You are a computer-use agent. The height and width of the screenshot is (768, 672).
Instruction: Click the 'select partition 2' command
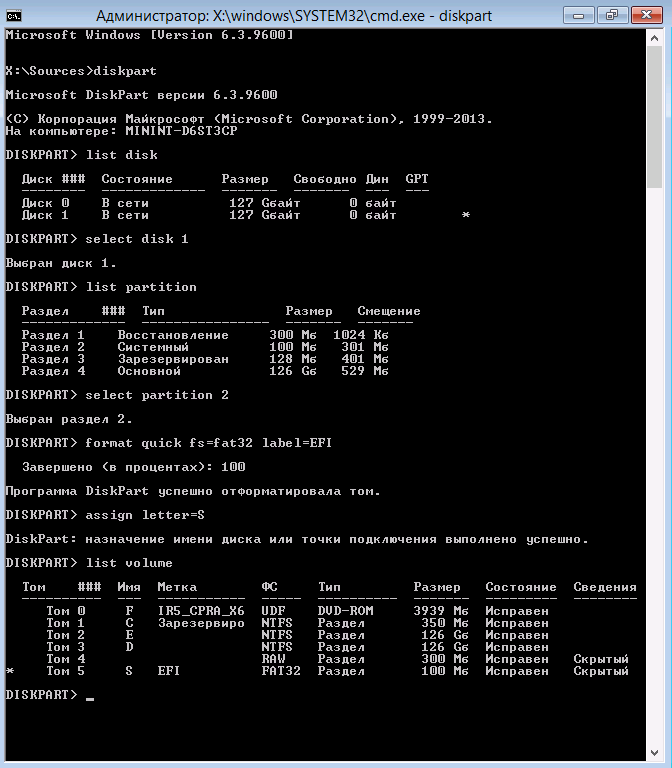(x=117, y=395)
